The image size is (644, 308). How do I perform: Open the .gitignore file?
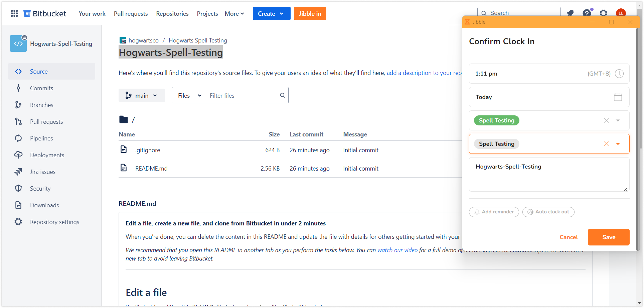pos(148,150)
